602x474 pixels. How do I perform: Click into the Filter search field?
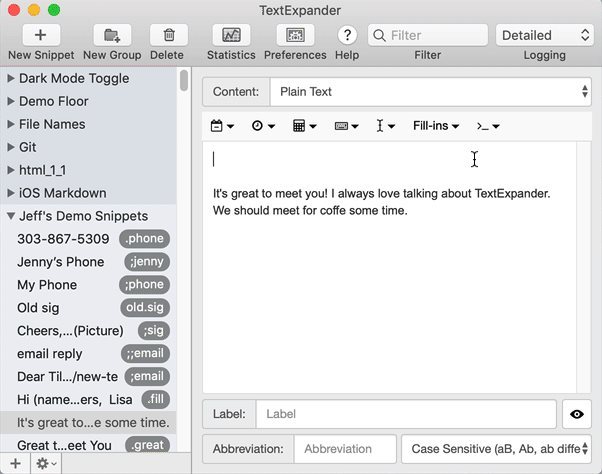tap(428, 35)
